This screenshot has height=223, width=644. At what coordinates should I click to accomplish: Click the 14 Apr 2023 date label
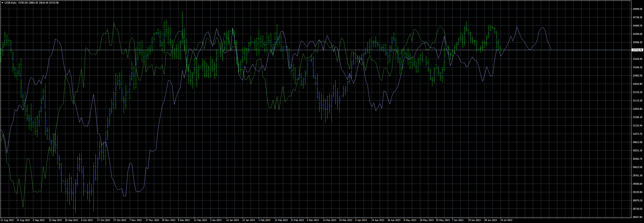tap(378, 220)
